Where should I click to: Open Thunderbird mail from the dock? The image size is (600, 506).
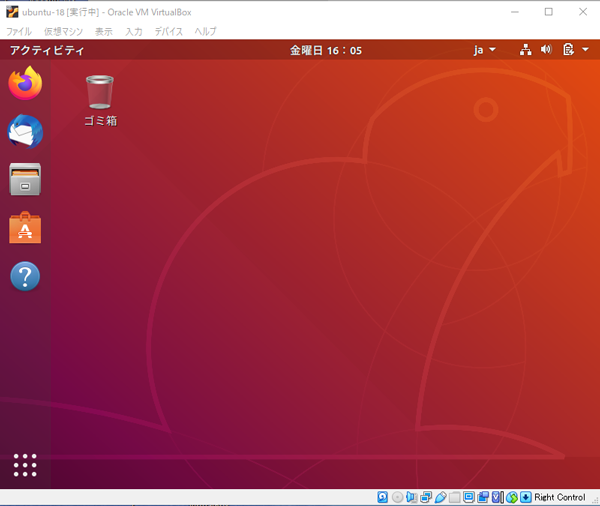click(25, 131)
